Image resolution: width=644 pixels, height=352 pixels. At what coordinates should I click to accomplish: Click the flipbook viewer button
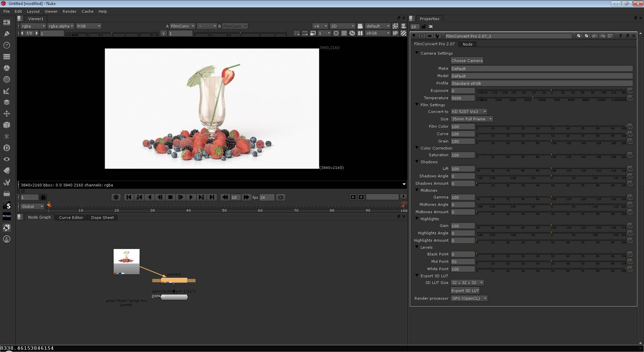[x=353, y=197]
